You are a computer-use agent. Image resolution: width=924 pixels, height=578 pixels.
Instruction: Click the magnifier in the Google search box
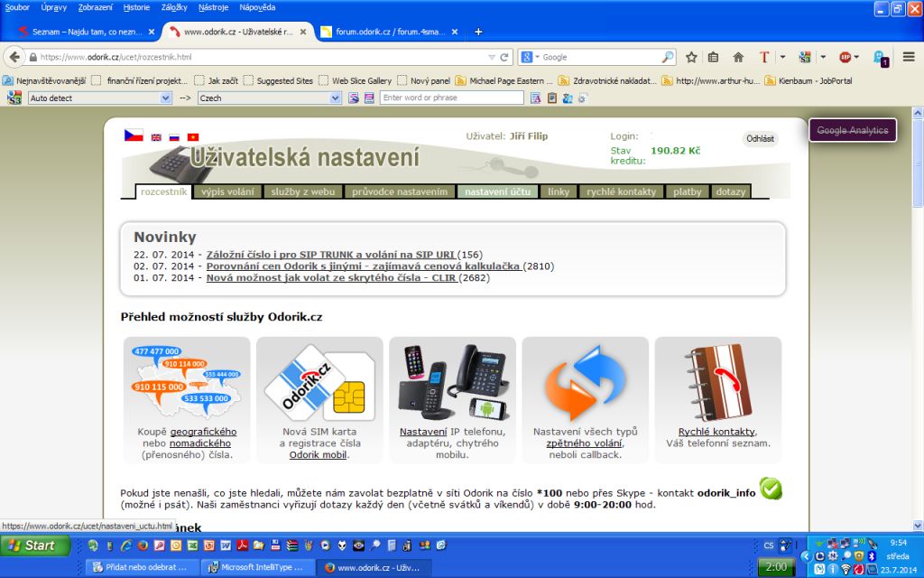point(668,57)
